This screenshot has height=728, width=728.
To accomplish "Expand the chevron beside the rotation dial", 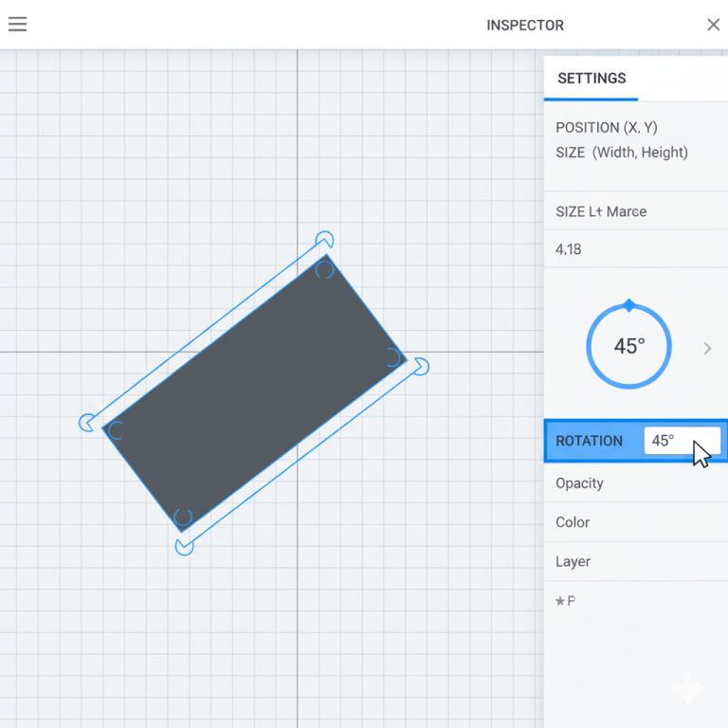I will 707,349.
